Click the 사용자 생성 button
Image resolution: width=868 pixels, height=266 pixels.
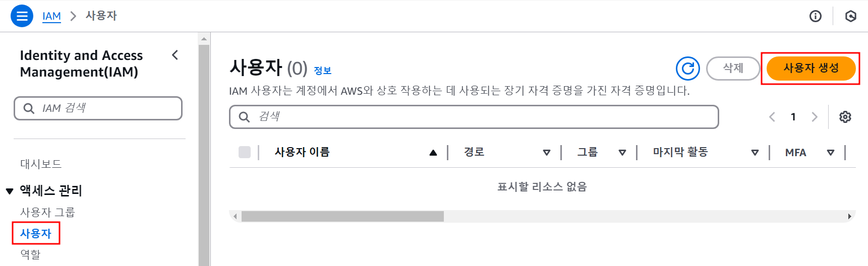pos(811,69)
